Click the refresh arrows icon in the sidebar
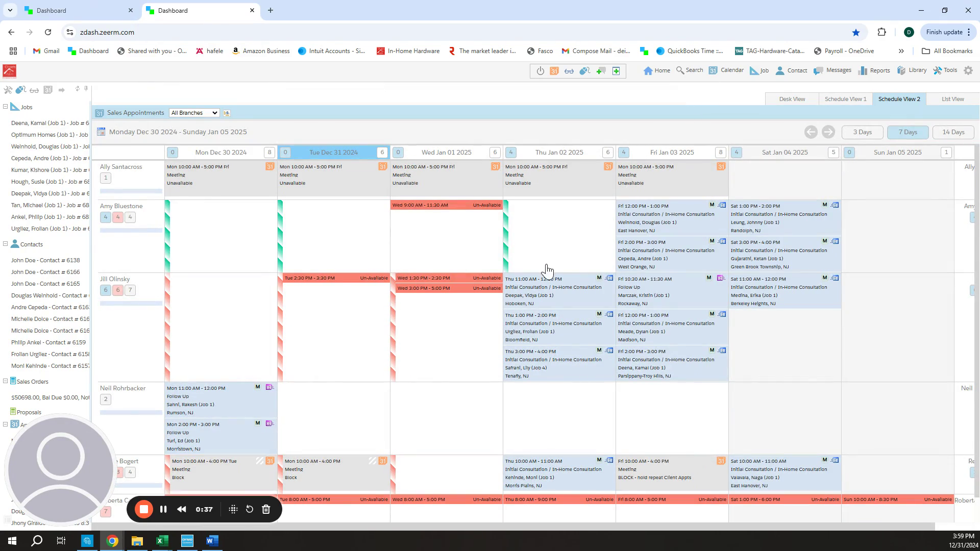Viewport: 980px width, 551px height. click(x=78, y=89)
